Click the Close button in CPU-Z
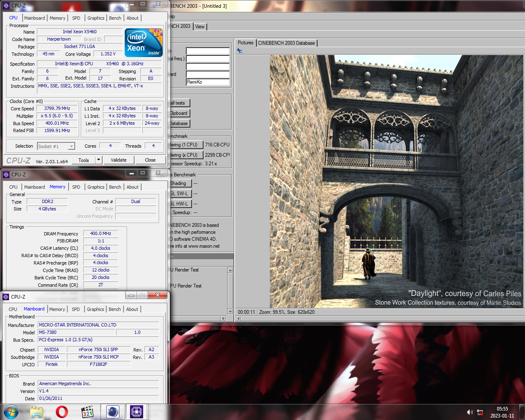This screenshot has width=525, height=420. 150,160
